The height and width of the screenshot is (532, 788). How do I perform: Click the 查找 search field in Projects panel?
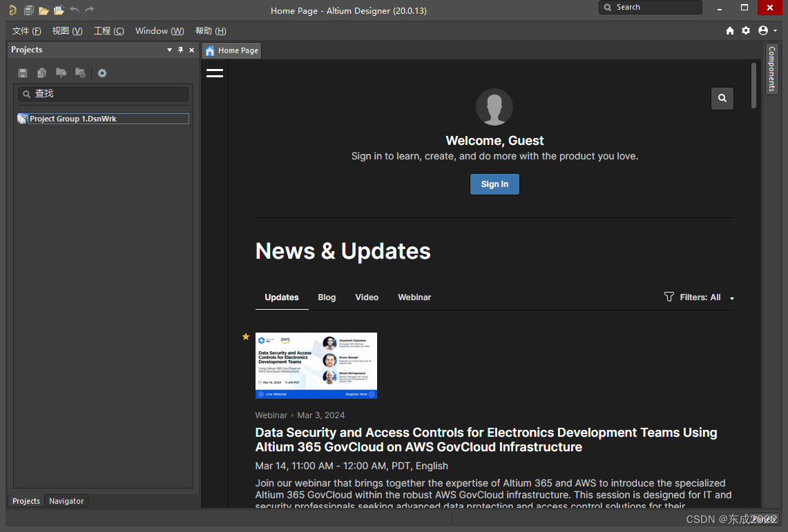point(104,94)
